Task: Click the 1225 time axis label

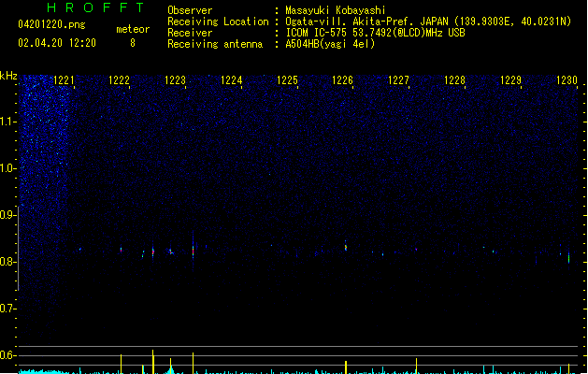Action: pyautogui.click(x=287, y=80)
